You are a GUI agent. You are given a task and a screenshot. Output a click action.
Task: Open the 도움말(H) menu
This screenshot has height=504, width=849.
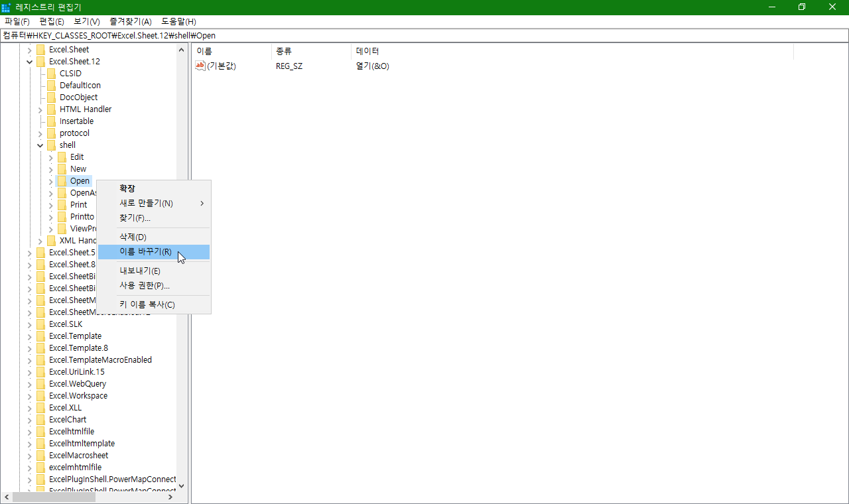point(178,22)
